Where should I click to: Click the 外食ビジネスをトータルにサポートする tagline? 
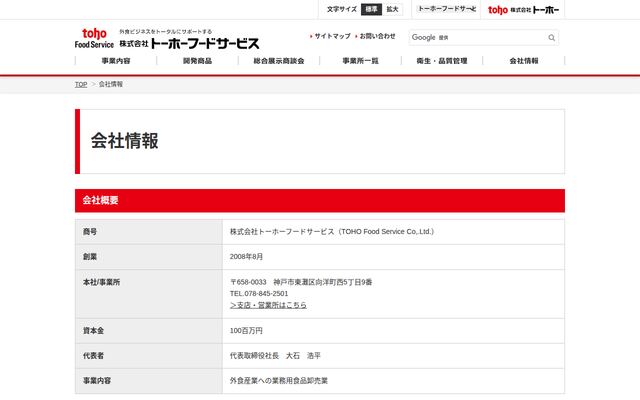(x=165, y=31)
